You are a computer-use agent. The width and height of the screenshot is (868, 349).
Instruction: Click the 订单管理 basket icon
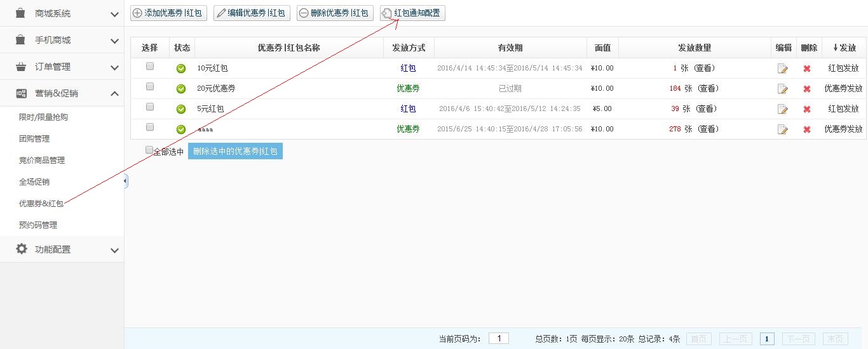[21, 67]
